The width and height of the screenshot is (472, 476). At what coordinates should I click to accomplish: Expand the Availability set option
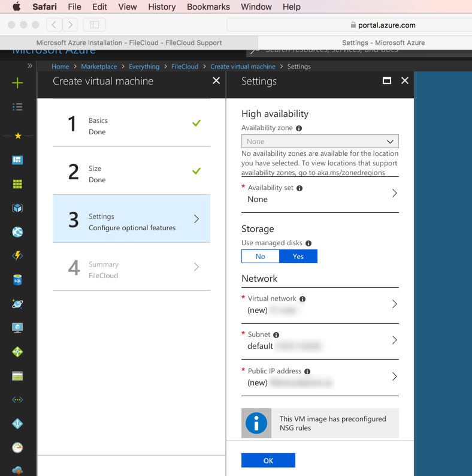(320, 194)
